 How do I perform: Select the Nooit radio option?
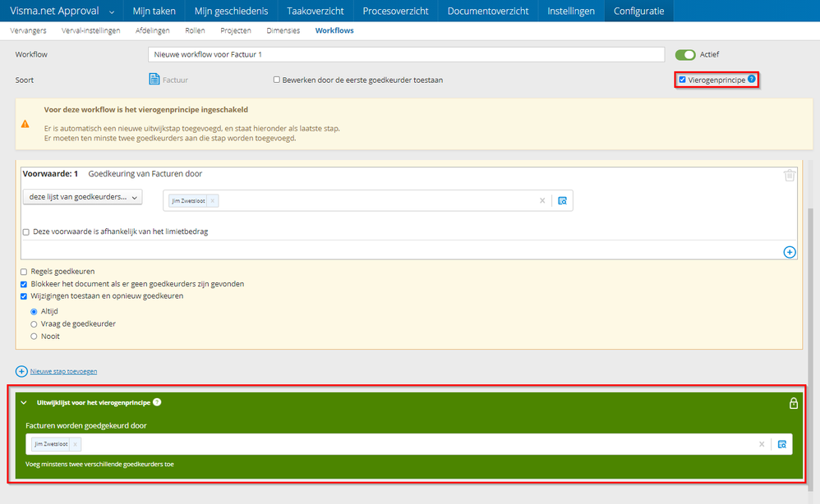tap(34, 337)
